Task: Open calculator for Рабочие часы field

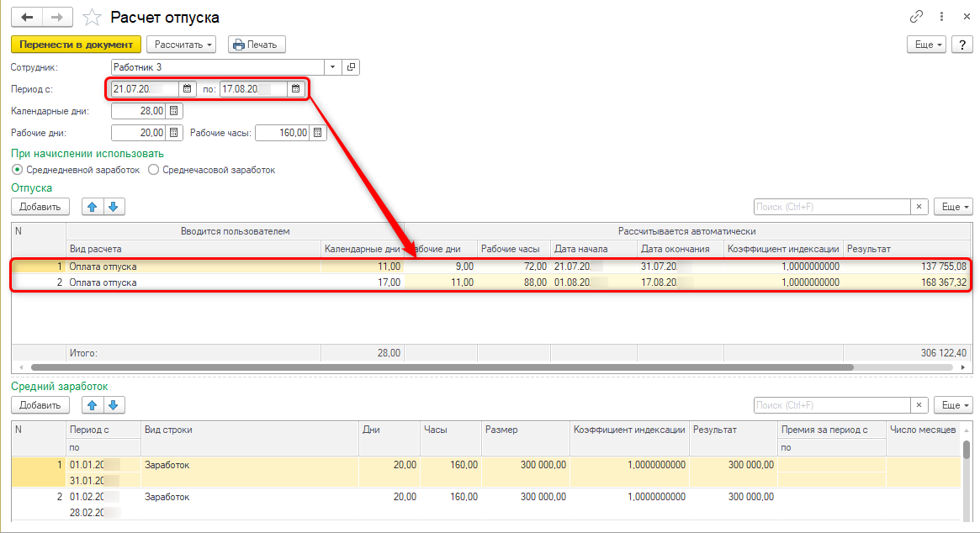Action: coord(318,132)
